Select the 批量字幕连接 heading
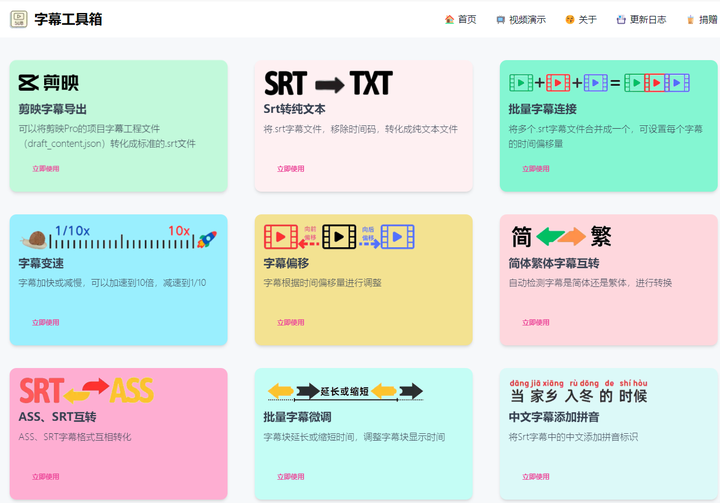The width and height of the screenshot is (720, 503). pyautogui.click(x=543, y=109)
